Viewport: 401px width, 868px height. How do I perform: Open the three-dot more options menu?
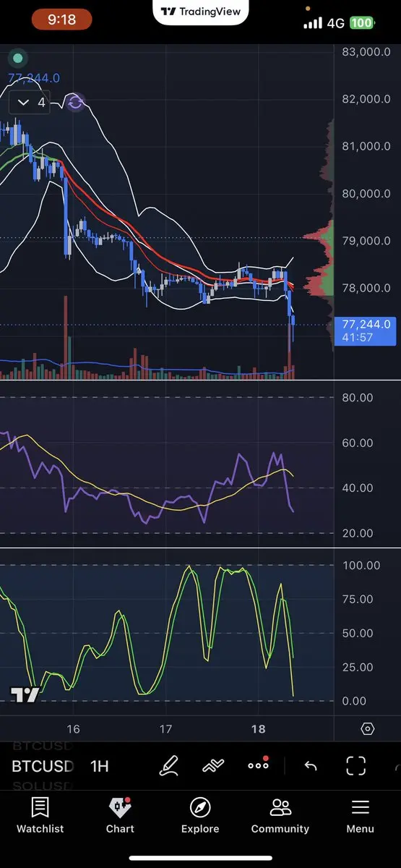pyautogui.click(x=258, y=765)
